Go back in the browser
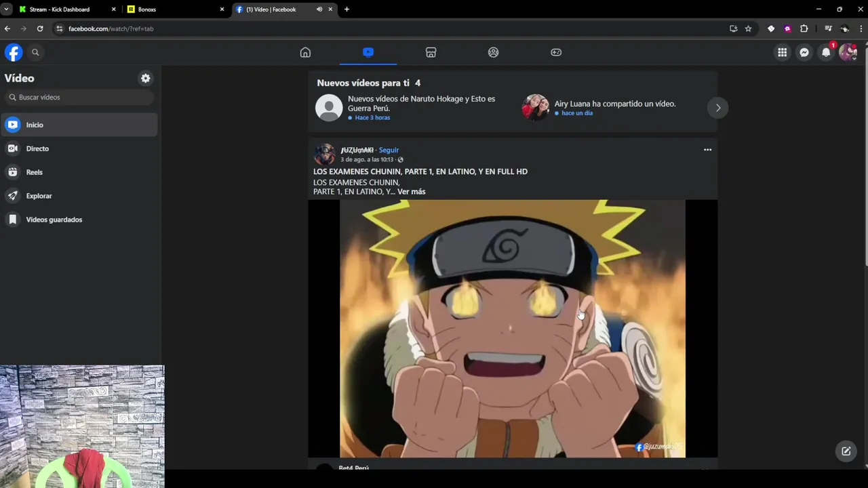The height and width of the screenshot is (488, 868). 7,28
